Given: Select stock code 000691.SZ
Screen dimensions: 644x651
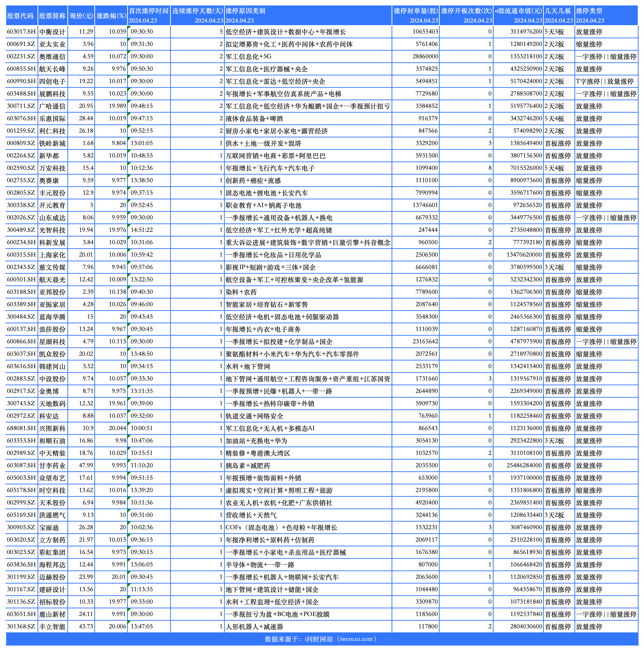Looking at the screenshot, I should click(21, 44).
